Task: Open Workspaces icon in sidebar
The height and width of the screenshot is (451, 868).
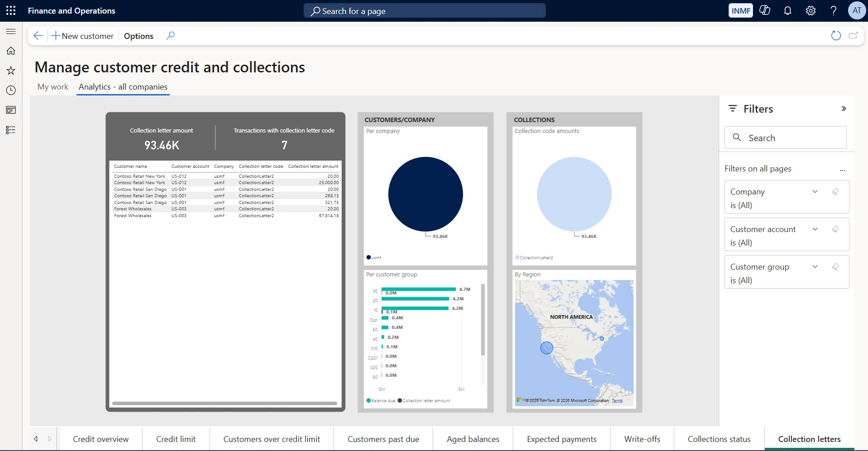Action: pos(11,110)
